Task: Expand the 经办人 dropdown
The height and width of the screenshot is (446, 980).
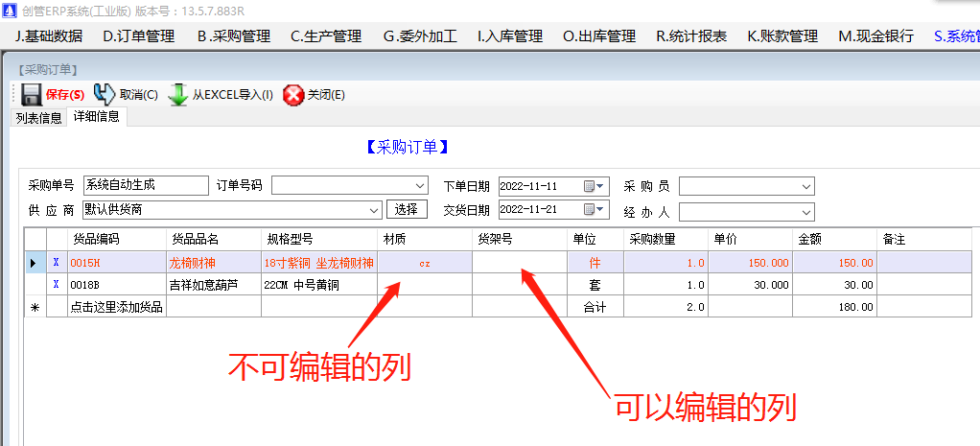Action: (x=806, y=212)
